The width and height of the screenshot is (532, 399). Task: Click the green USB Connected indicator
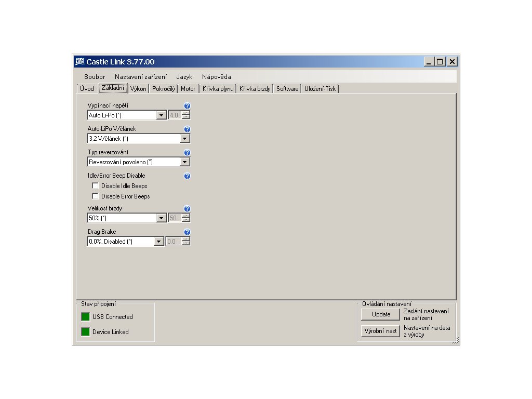click(85, 316)
